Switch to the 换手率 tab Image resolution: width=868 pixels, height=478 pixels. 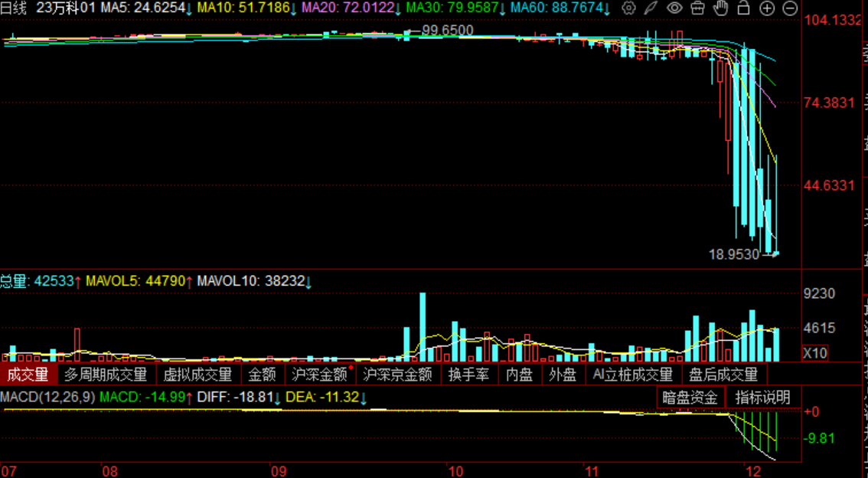(469, 375)
